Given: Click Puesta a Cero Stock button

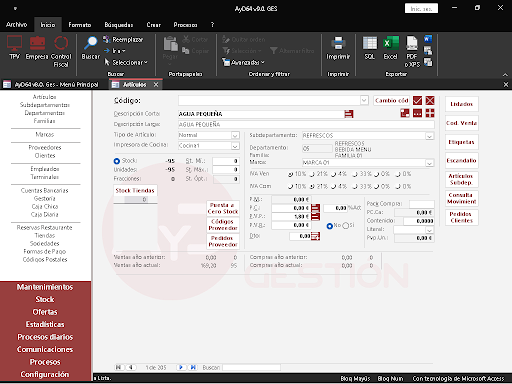Looking at the screenshot, I should (223, 208).
